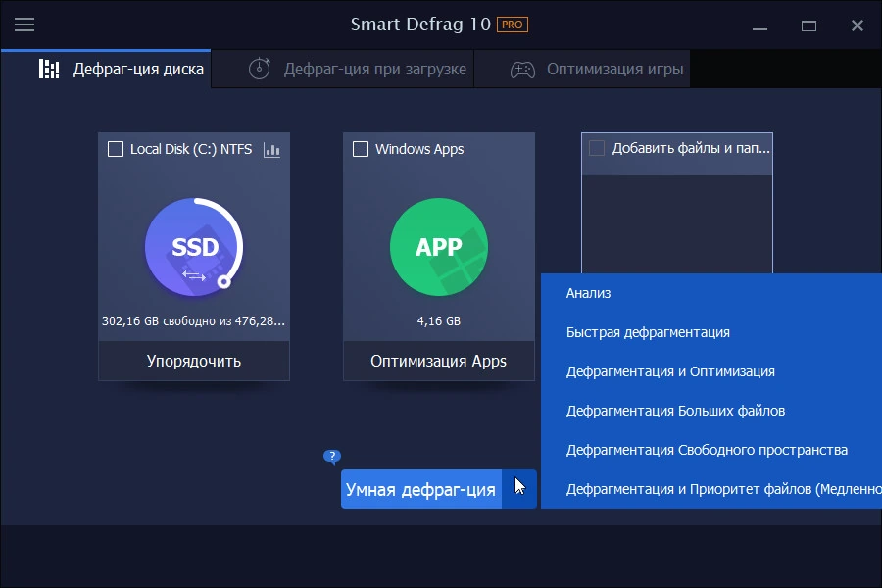
Task: Switch to the Оптимизация игры tab
Action: (x=582, y=69)
